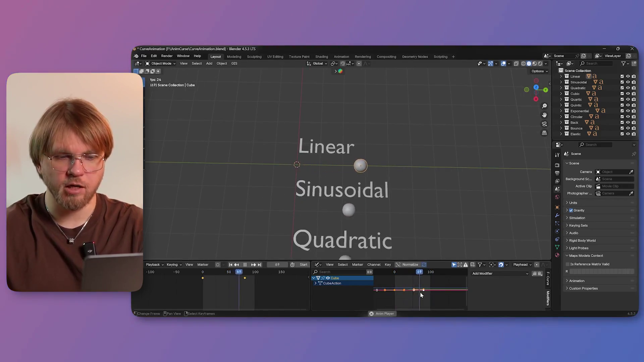Disable the Gravity checkbox
644x362 pixels.
tap(571, 210)
